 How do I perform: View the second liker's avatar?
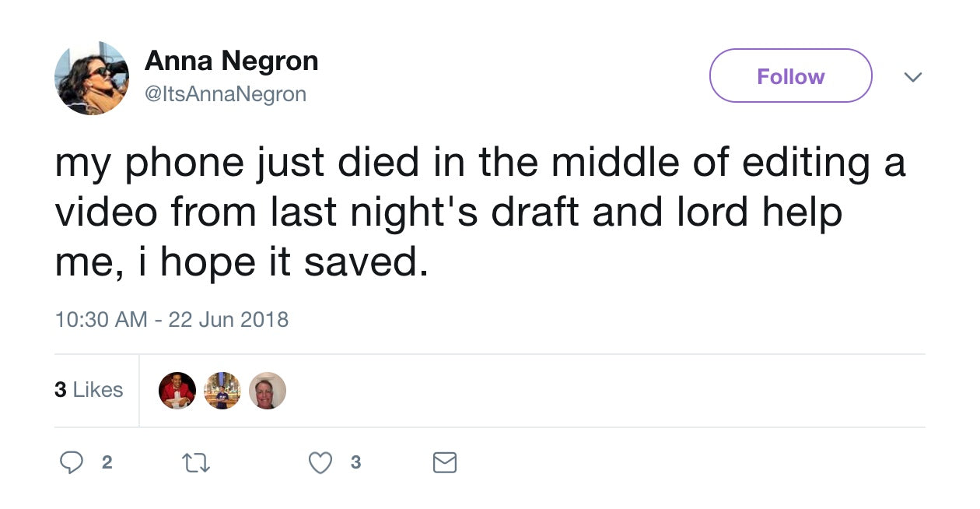point(222,391)
